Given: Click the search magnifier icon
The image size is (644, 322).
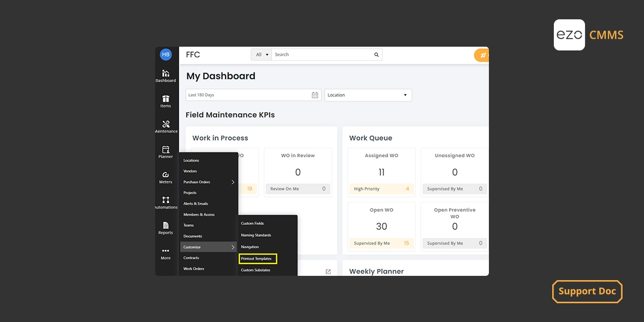Looking at the screenshot, I should 376,55.
